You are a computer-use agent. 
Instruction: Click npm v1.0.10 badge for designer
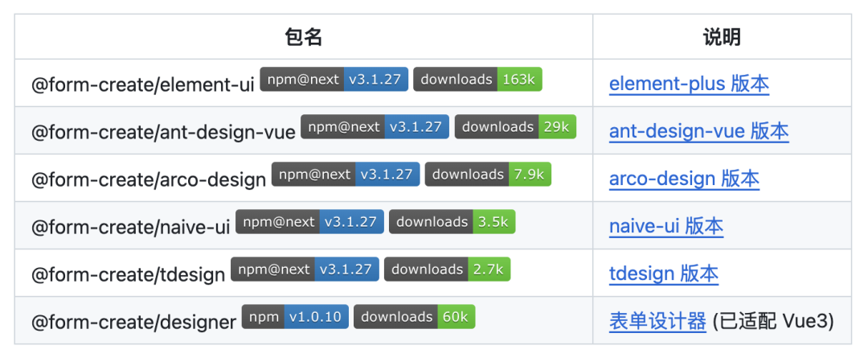295,316
